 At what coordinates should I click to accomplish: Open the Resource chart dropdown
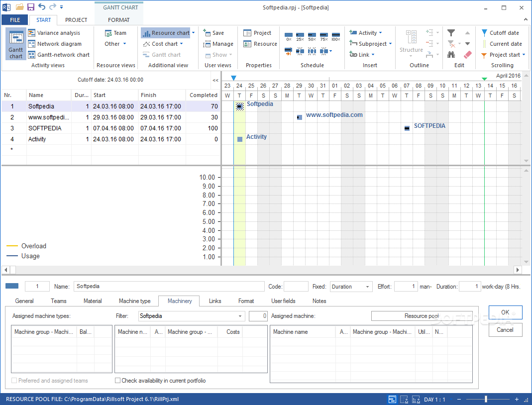(194, 33)
